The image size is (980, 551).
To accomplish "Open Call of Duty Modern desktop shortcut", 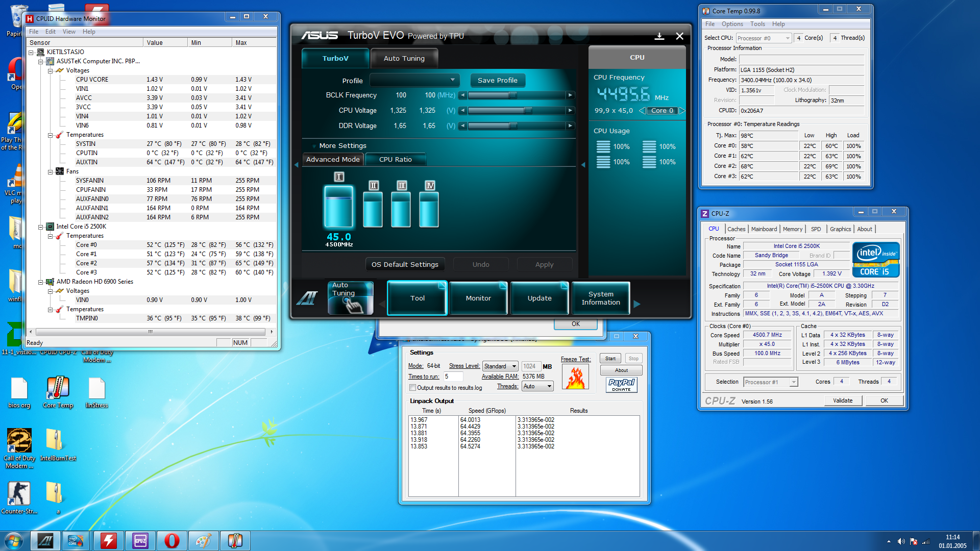I will 19,448.
